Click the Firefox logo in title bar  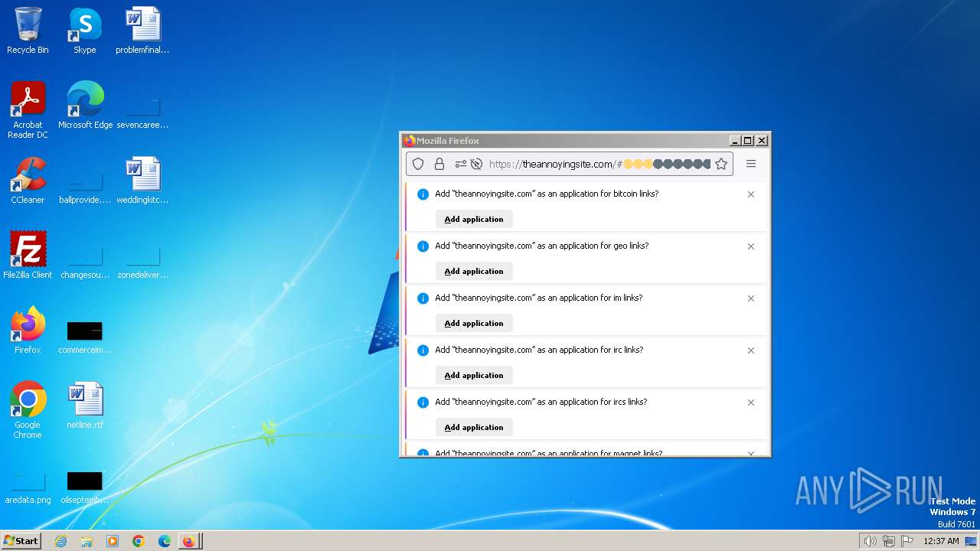[x=410, y=141]
